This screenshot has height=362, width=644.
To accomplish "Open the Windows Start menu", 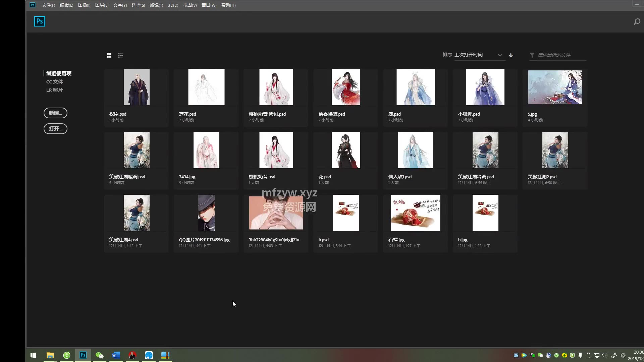I will (33, 355).
